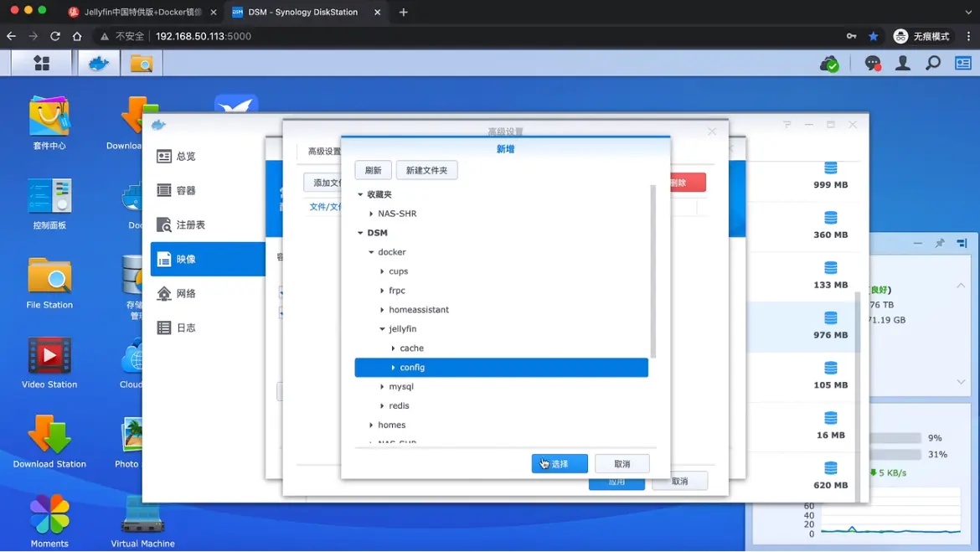980x552 pixels.
Task: Select the cache folder under jellyfin
Action: click(x=411, y=348)
